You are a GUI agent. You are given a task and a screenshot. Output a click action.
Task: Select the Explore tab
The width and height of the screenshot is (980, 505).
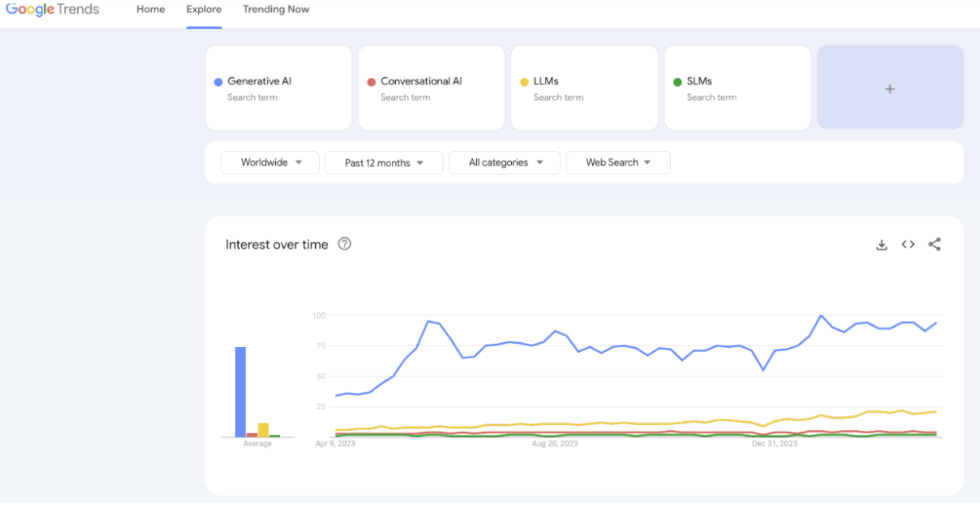(x=204, y=9)
